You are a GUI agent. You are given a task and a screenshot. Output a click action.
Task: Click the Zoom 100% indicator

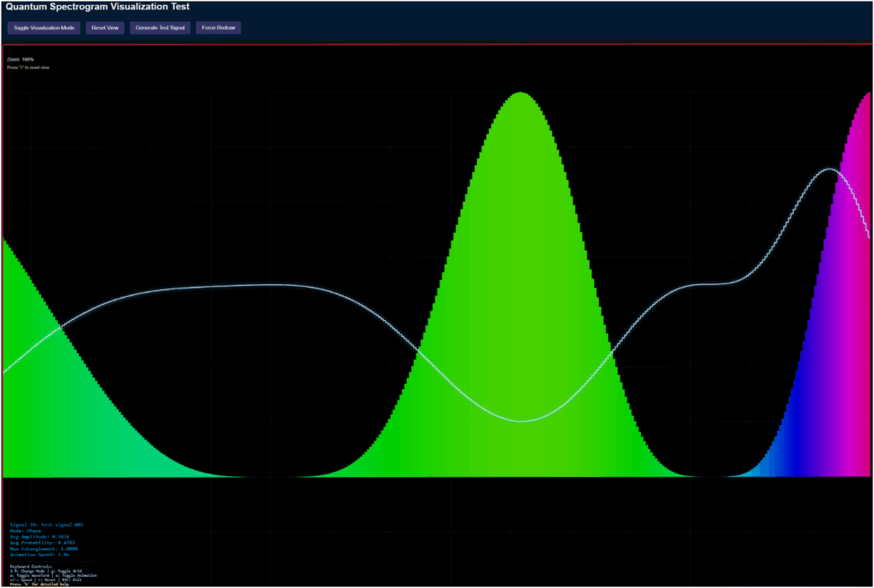pyautogui.click(x=20, y=59)
